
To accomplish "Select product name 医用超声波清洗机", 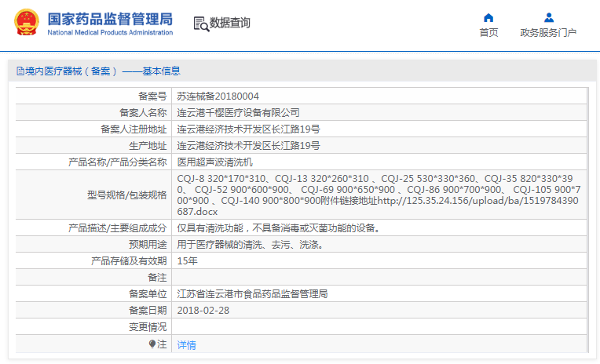I will click(214, 162).
